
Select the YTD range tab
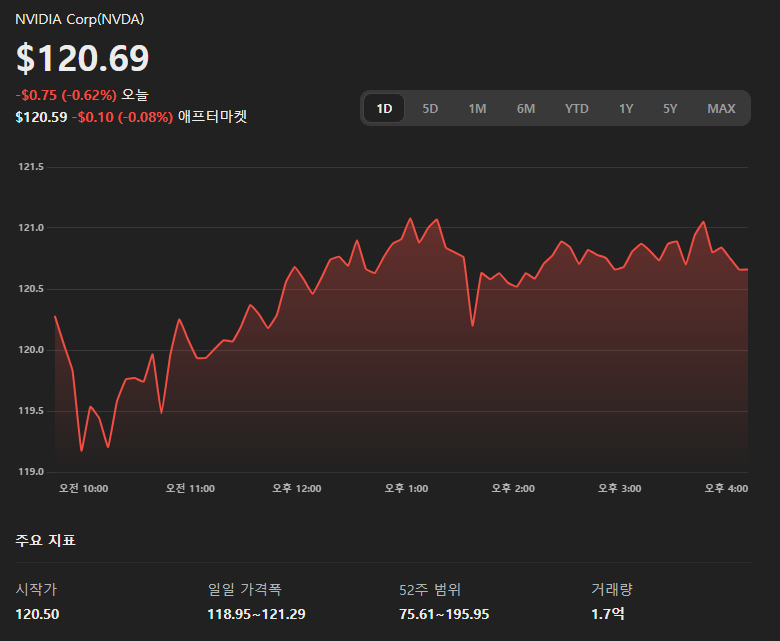(x=577, y=108)
